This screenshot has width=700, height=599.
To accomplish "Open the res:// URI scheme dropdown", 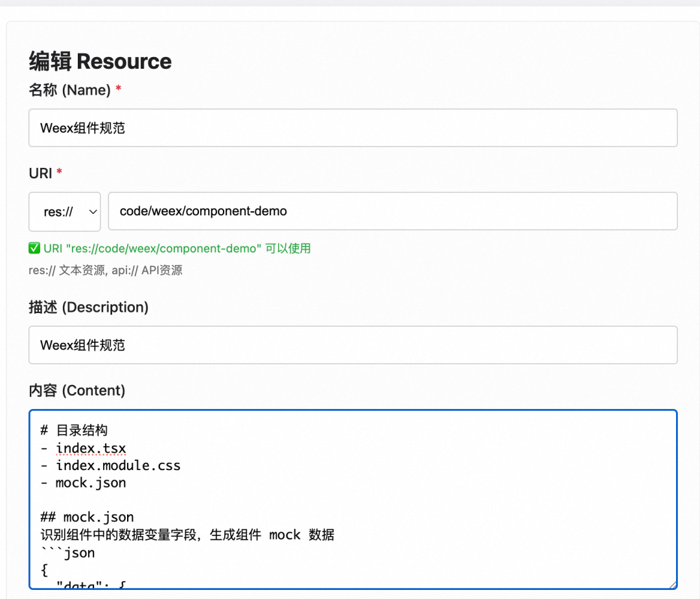I will (65, 211).
